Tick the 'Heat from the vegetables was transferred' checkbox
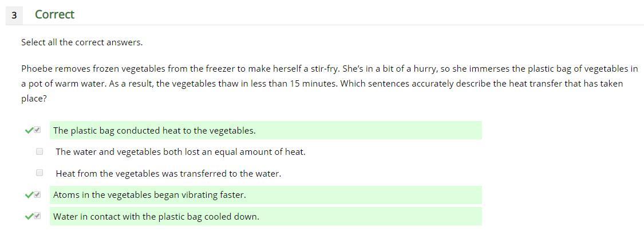Screen dimensions: 644x234 click(x=39, y=173)
